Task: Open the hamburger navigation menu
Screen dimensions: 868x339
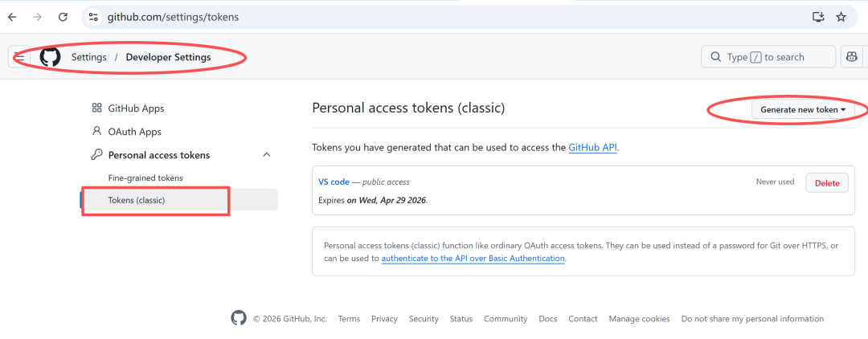Action: pos(19,57)
